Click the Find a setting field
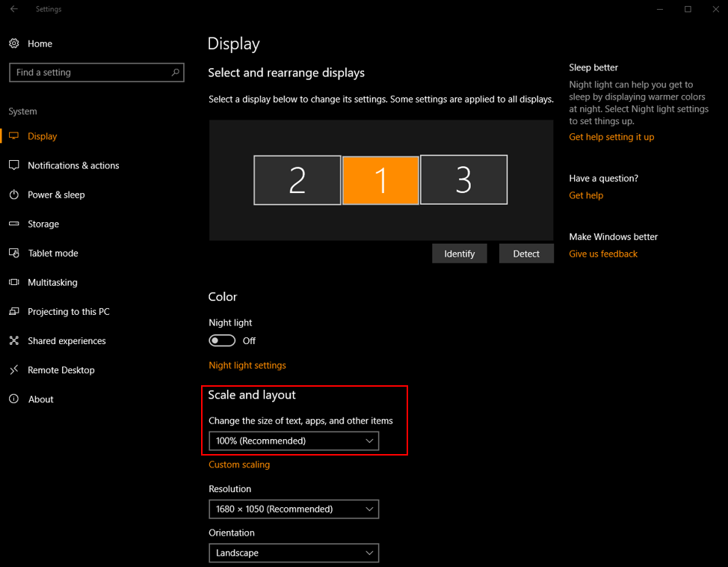 [x=96, y=73]
